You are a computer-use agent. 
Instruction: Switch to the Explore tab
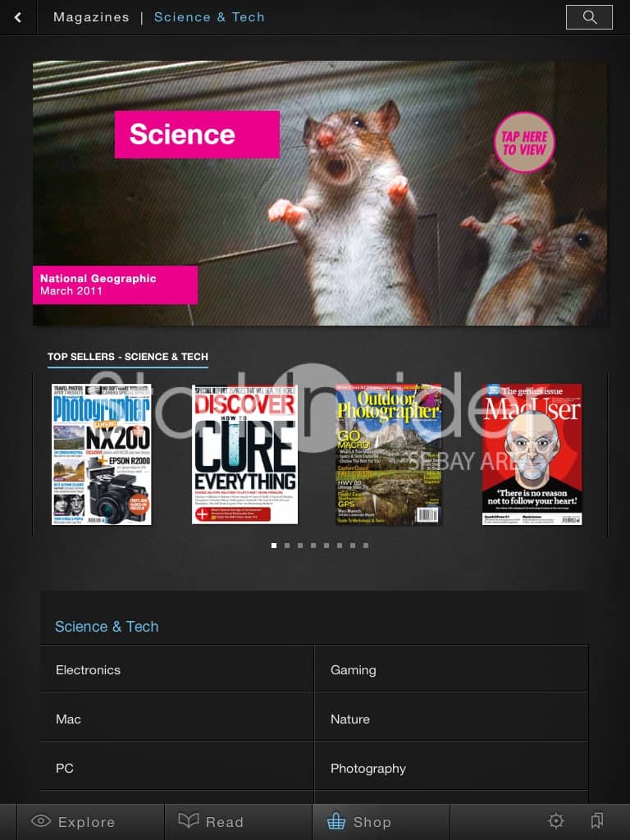[73, 821]
